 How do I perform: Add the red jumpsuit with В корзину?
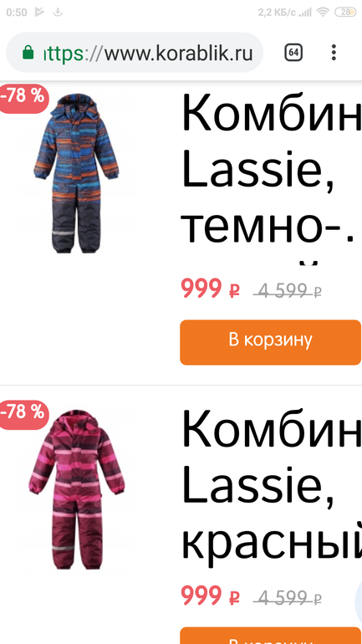271,636
